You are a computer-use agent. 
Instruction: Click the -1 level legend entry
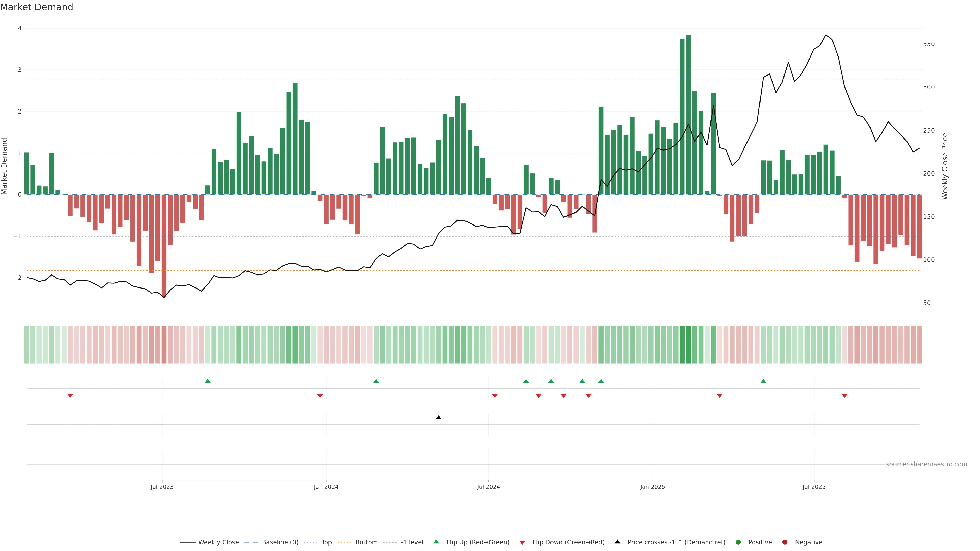click(412, 542)
